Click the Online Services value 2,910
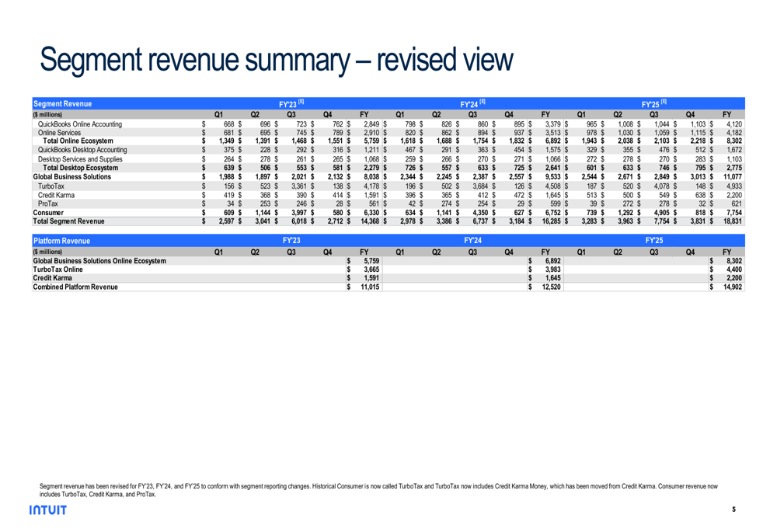 pos(371,133)
